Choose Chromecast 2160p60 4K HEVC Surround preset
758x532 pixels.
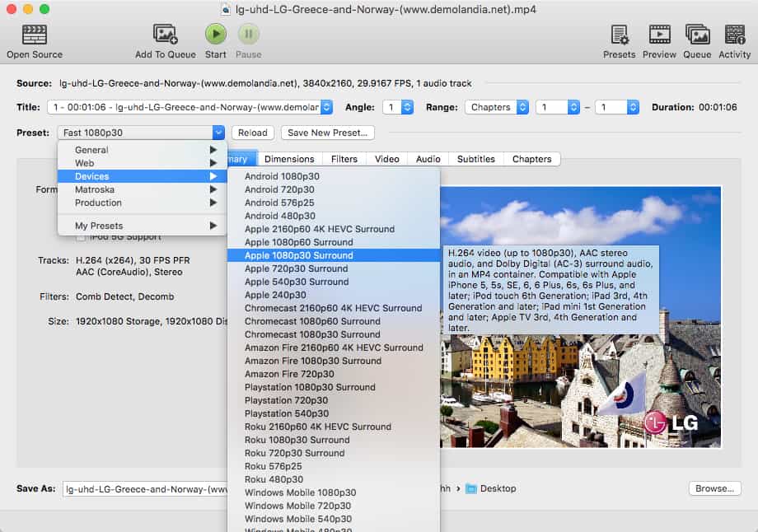(334, 308)
